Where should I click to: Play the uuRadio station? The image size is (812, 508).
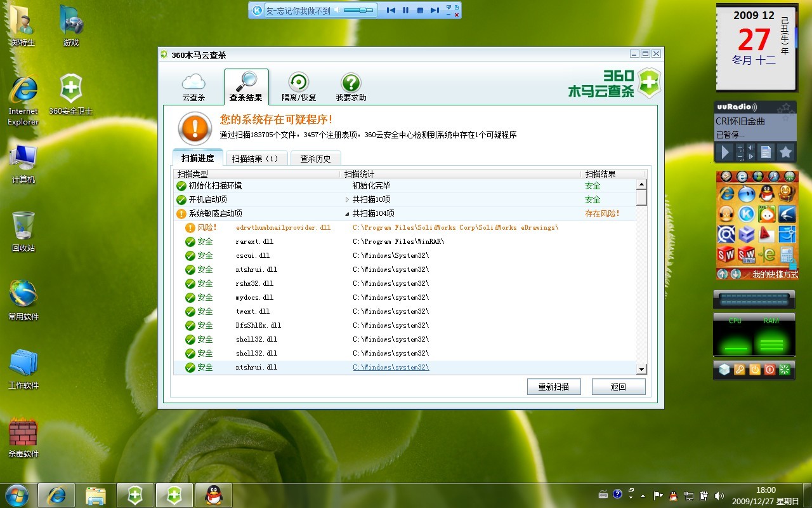(x=724, y=152)
